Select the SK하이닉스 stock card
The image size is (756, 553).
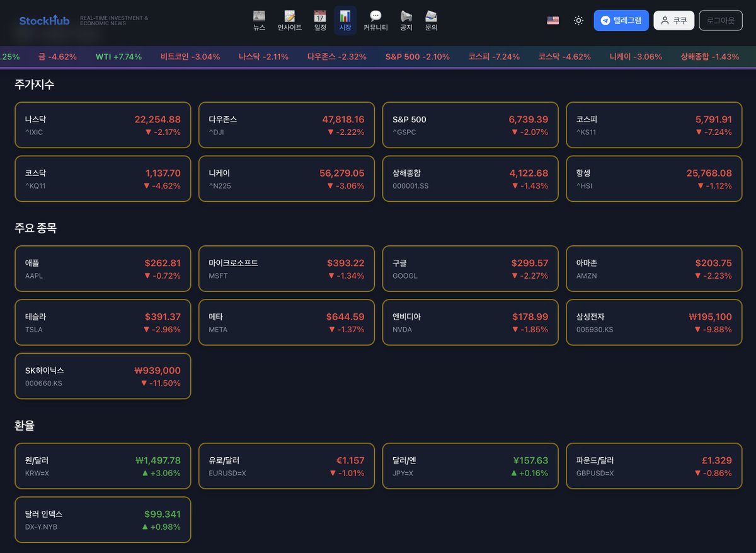point(103,376)
